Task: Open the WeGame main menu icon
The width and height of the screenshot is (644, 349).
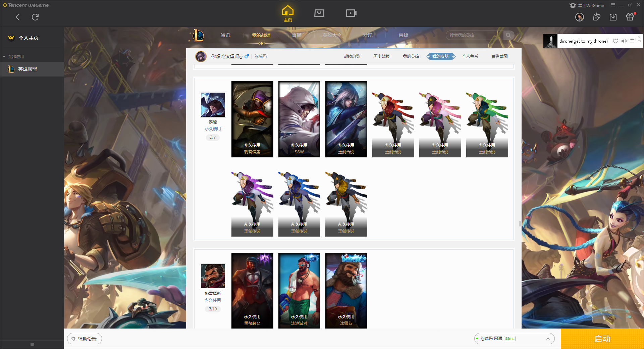Action: 613,5
